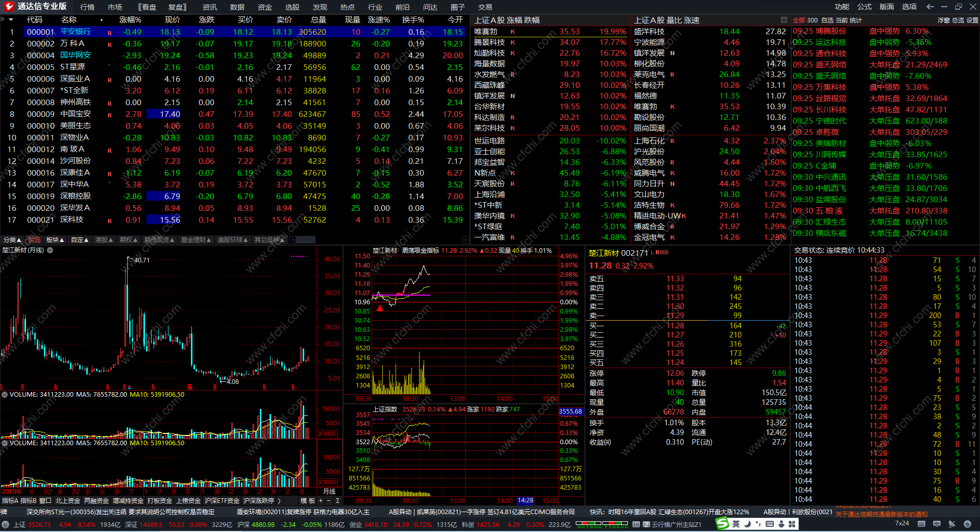Screen dimensions: 980x532
Task: Click the 功能 button in title bar
Action: pos(842,7)
